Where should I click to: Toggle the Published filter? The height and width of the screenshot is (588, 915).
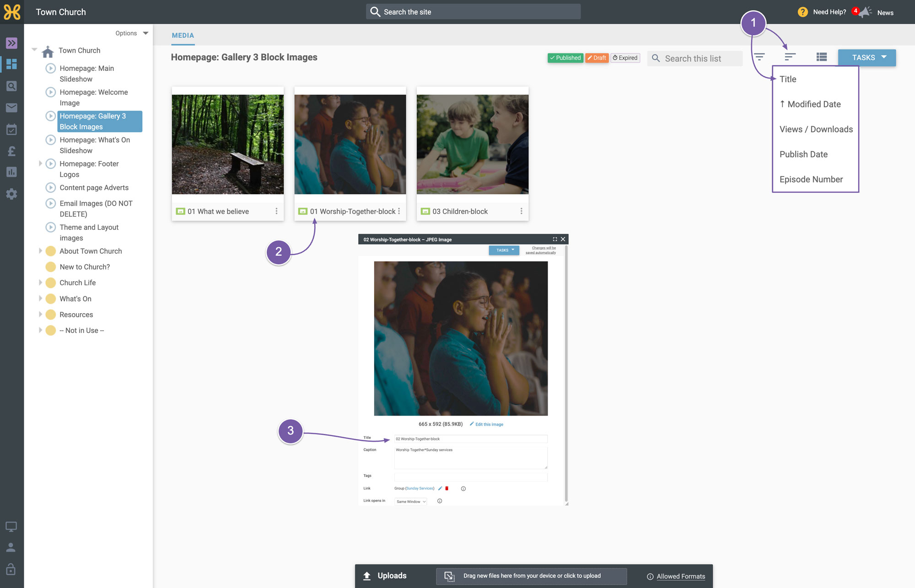565,58
